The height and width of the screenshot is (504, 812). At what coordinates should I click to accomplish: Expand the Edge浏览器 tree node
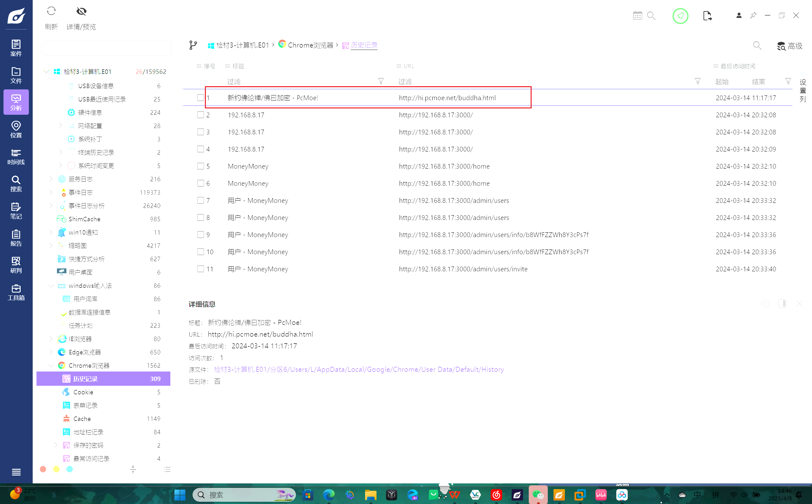pos(51,352)
